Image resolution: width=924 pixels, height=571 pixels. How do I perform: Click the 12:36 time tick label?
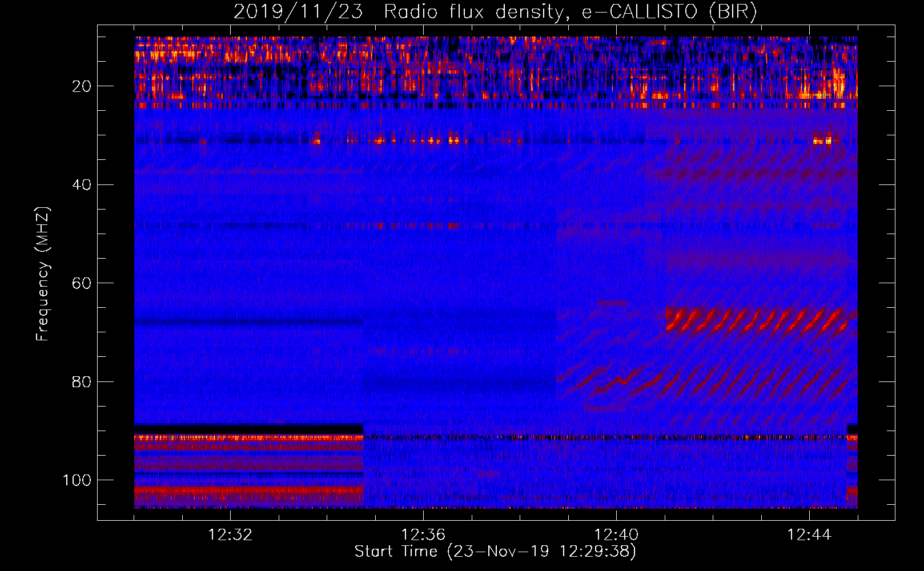[423, 535]
